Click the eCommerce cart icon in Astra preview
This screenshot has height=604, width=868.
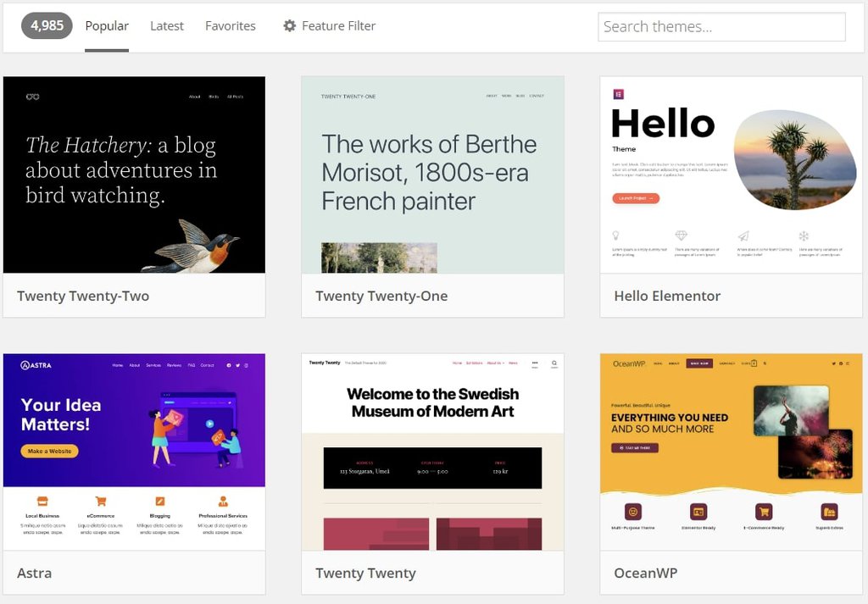pos(101,500)
